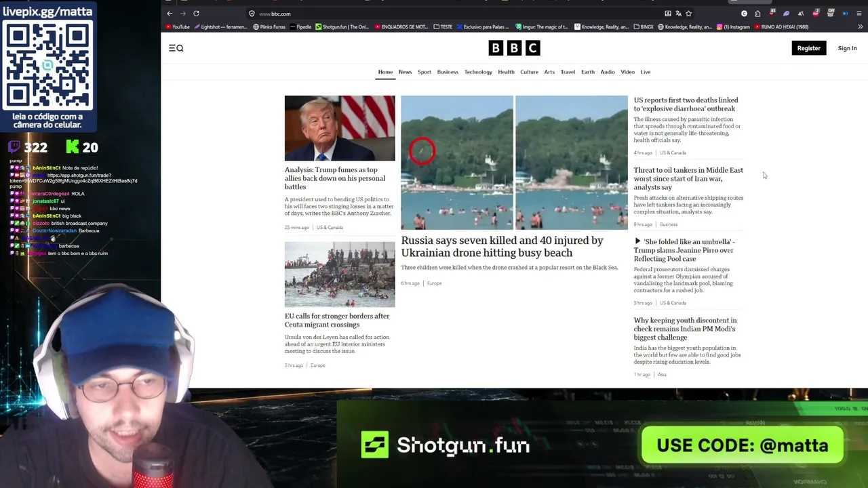
Task: Open the Shotgun.fun bookmark
Action: point(342,27)
